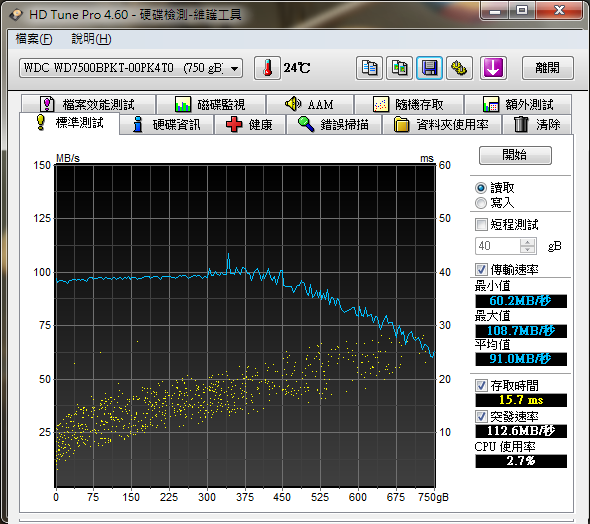Switch to the 磁碟監視 tab

point(211,104)
